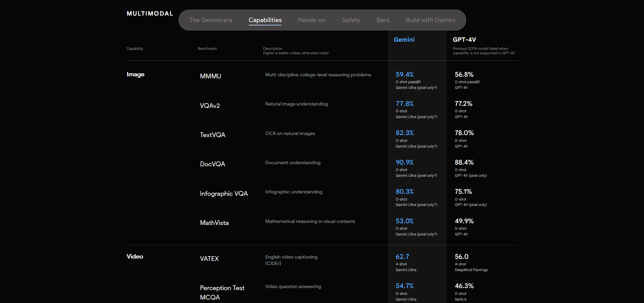Switch to the Hands-on tab
Image resolution: width=644 pixels, height=303 pixels.
312,20
